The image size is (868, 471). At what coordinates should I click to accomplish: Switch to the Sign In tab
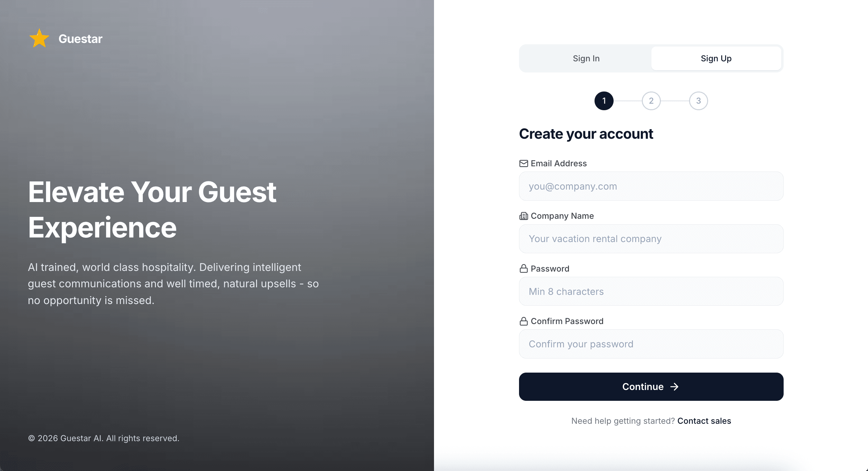(x=586, y=58)
